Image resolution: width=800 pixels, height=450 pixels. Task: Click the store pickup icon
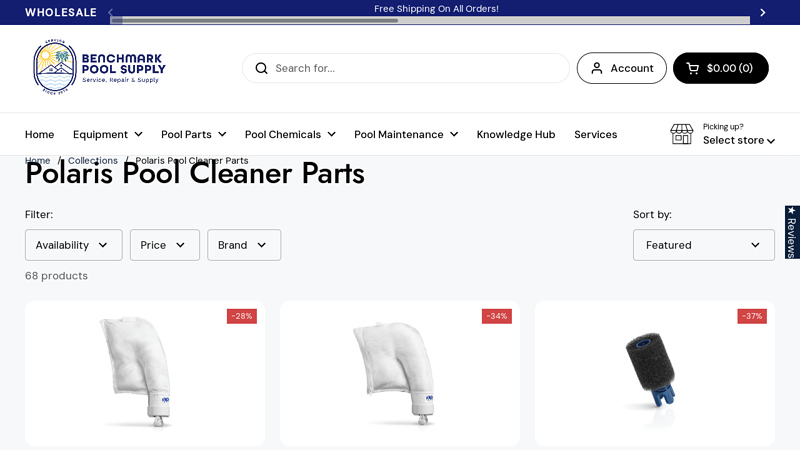[x=682, y=134]
